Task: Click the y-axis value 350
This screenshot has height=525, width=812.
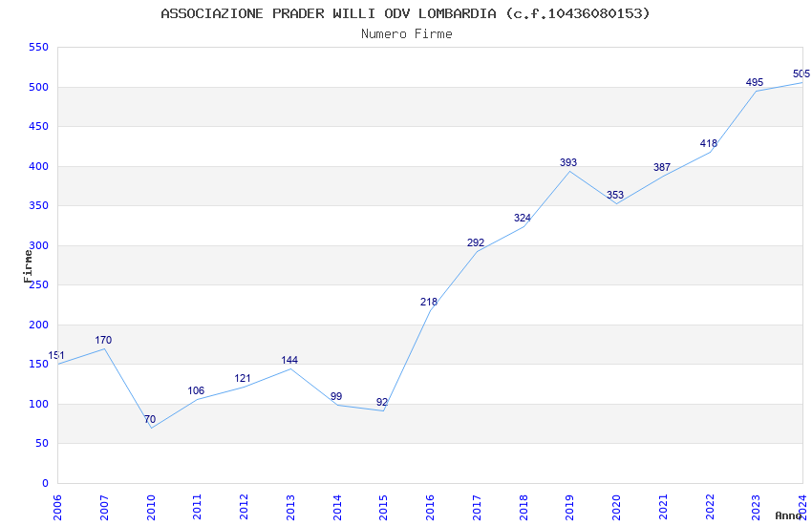Action: click(38, 205)
